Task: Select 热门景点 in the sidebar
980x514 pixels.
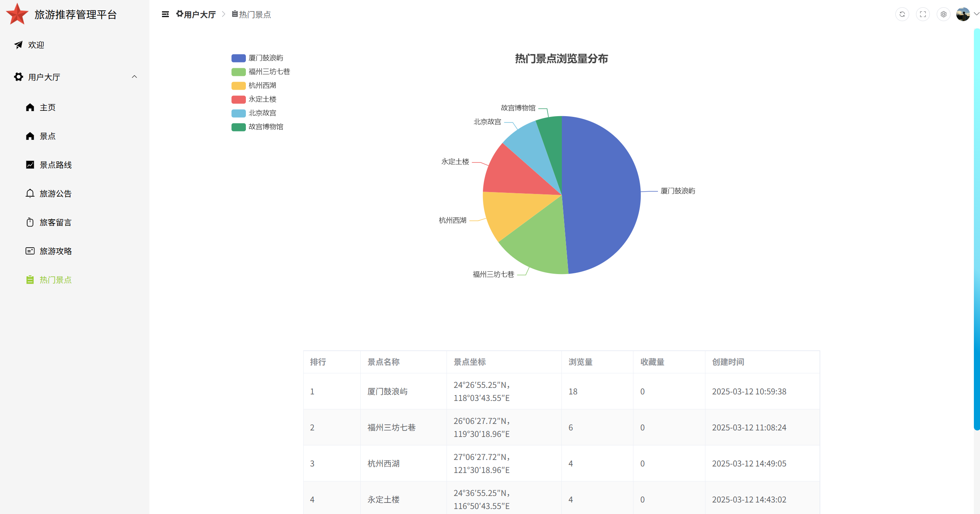Action: point(55,280)
